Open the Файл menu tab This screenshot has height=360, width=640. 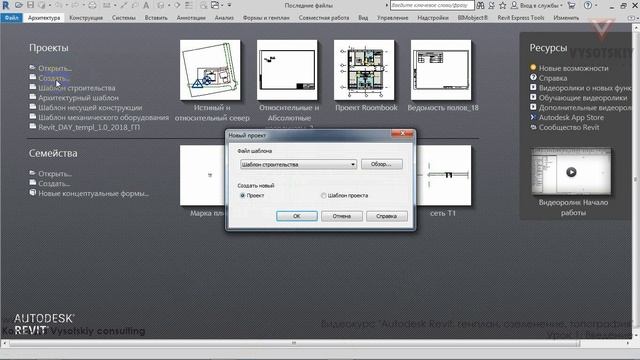11,18
